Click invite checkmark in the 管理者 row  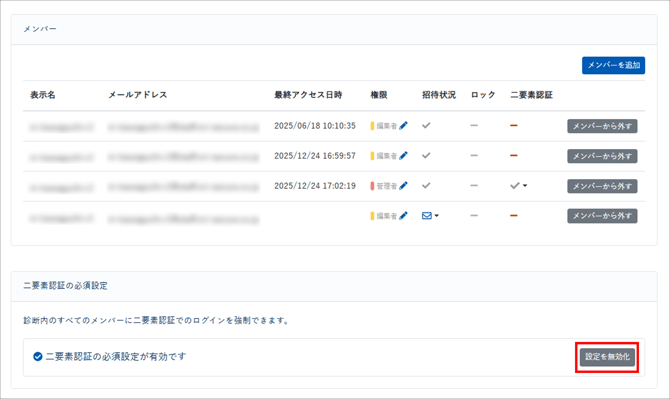[426, 185]
